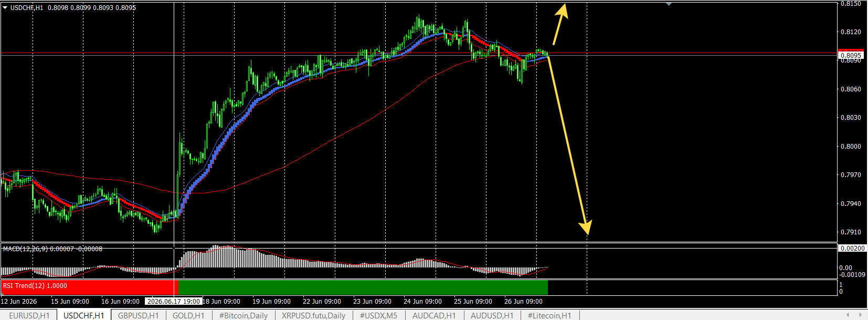Click the 0.8060 price scale value
868x320 pixels.
tap(851, 89)
